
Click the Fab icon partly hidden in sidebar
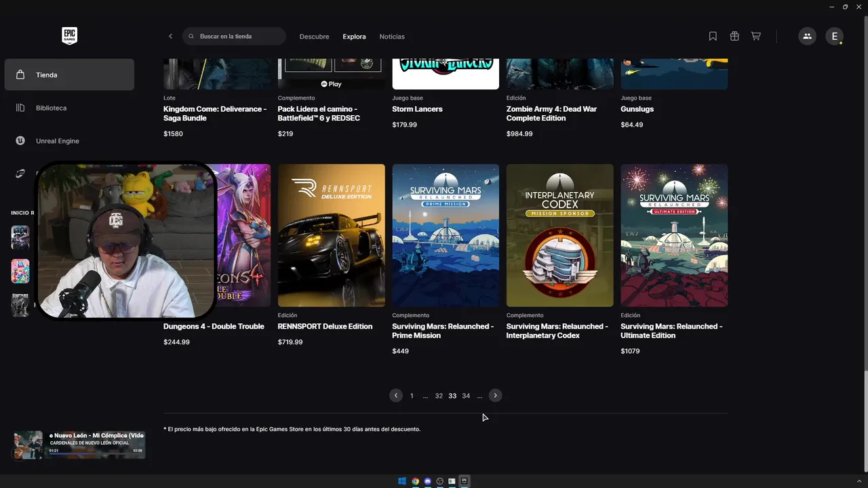pos(20,174)
